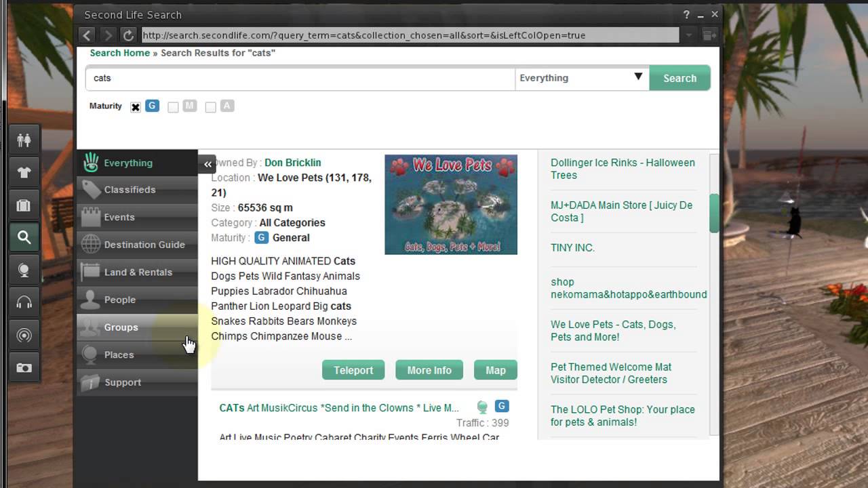
Task: Click the icon right of the URL bar
Action: click(710, 35)
